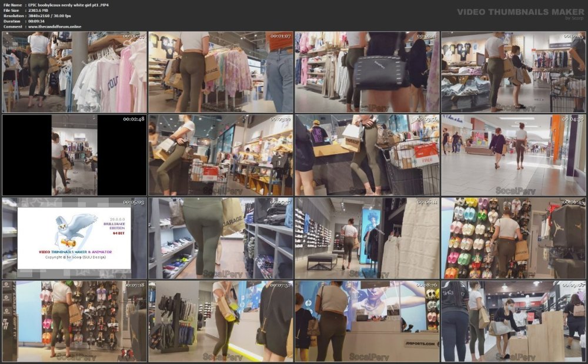Open the thumbnail timestamped 00:00:33
Image resolution: width=588 pixels, height=364 pixels.
[x=74, y=72]
